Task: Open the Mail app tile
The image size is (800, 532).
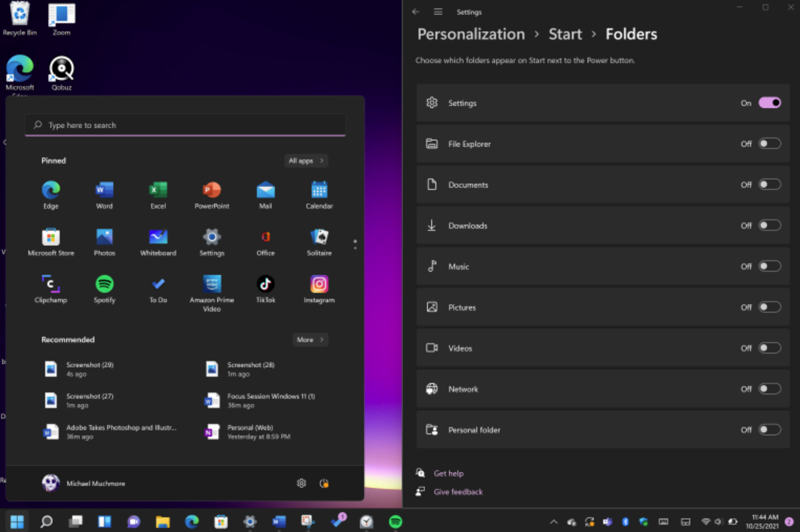Action: pos(265,195)
